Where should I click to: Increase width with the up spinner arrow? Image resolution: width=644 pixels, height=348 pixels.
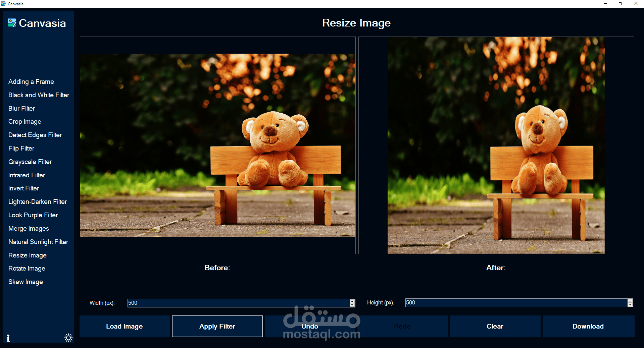coord(352,301)
